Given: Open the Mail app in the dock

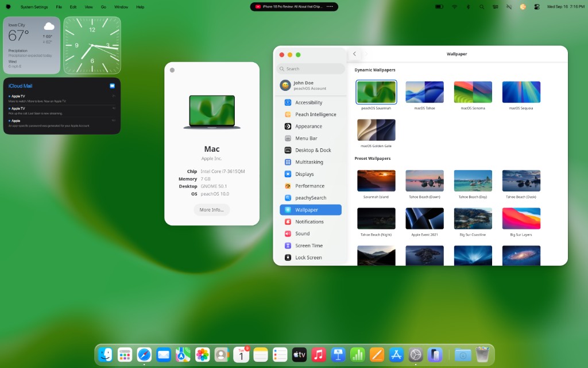Looking at the screenshot, I should tap(164, 354).
